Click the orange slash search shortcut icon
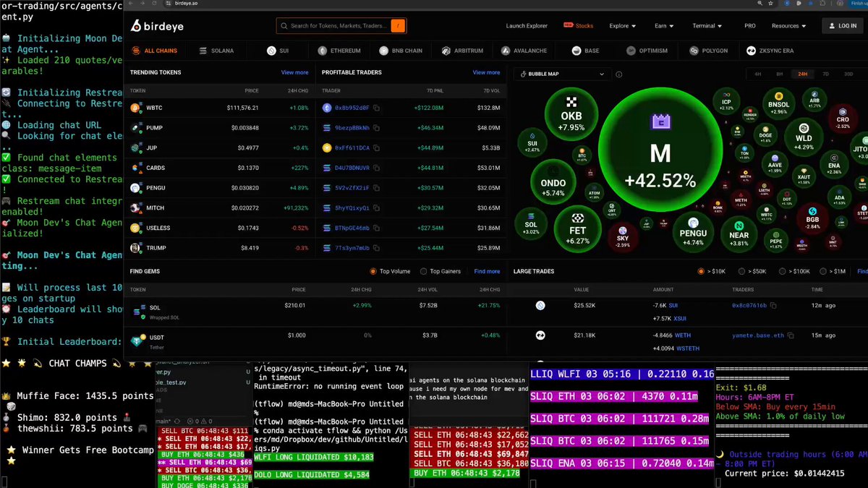Screen dimensions: 868x488 [x=398, y=26]
